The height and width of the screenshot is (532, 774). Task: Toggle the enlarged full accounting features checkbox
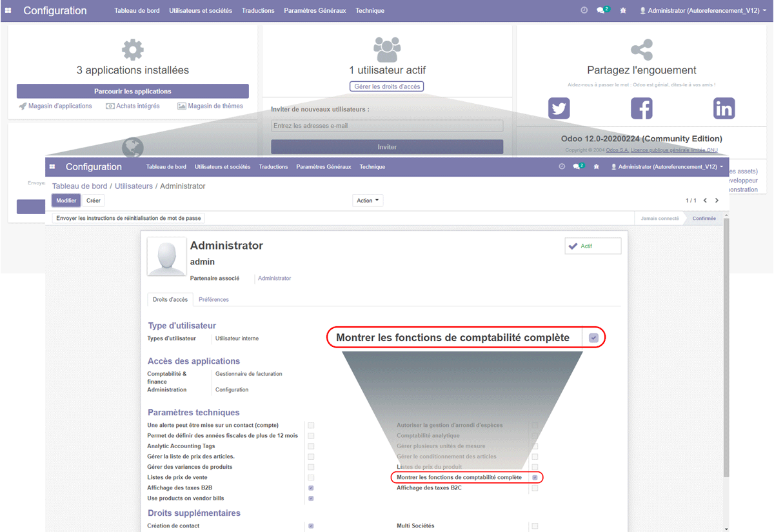(x=593, y=338)
